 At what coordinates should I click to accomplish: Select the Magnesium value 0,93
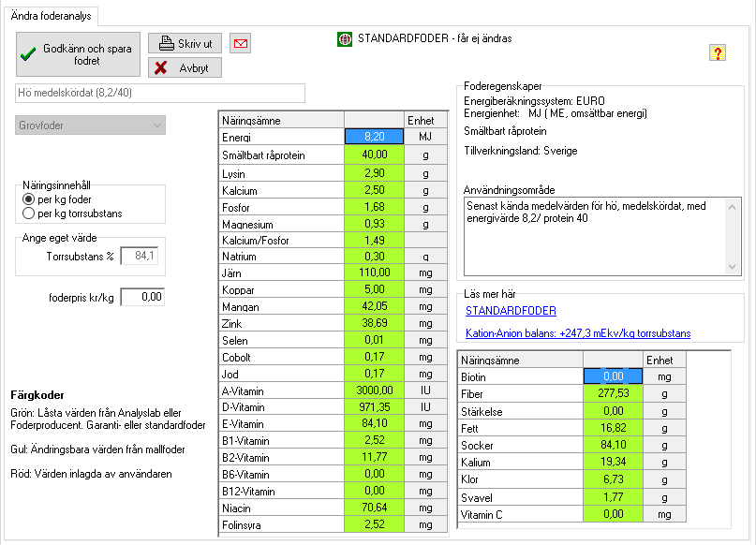374,224
